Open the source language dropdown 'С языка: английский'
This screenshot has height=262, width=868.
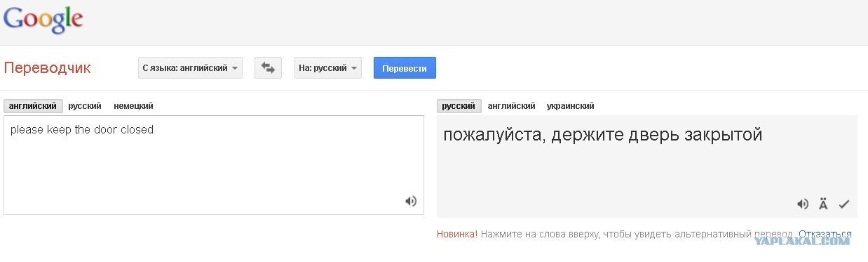click(x=190, y=68)
